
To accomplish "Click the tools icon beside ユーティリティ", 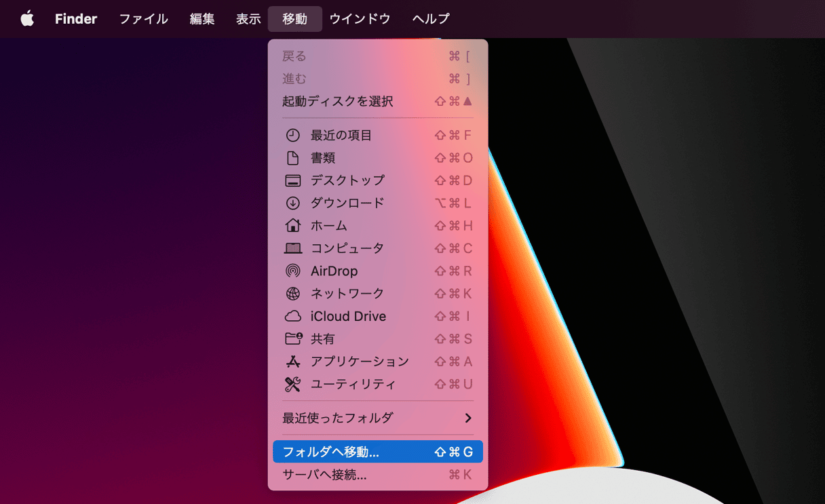I will click(x=292, y=384).
